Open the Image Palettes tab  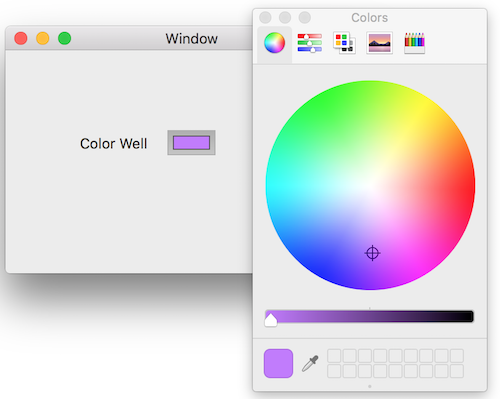point(379,43)
